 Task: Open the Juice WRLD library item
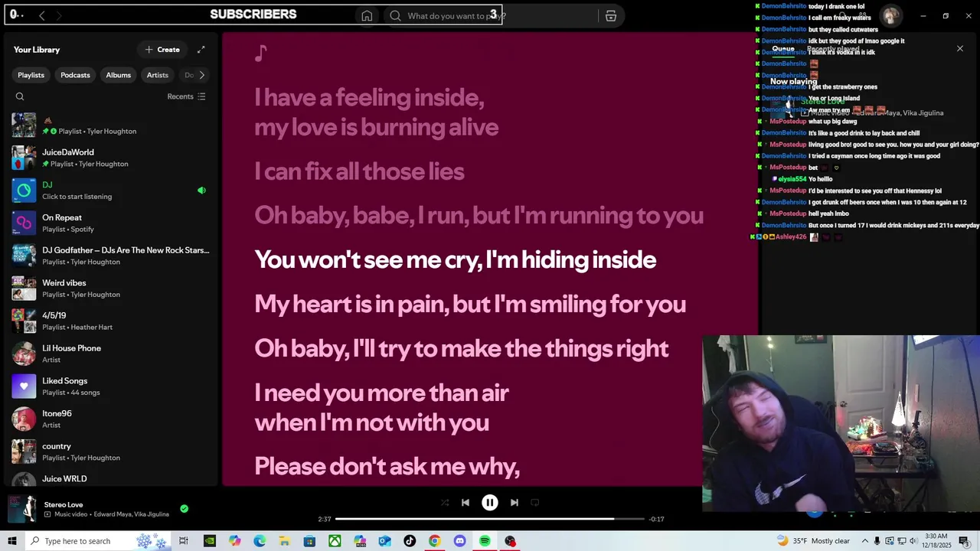coord(111,479)
